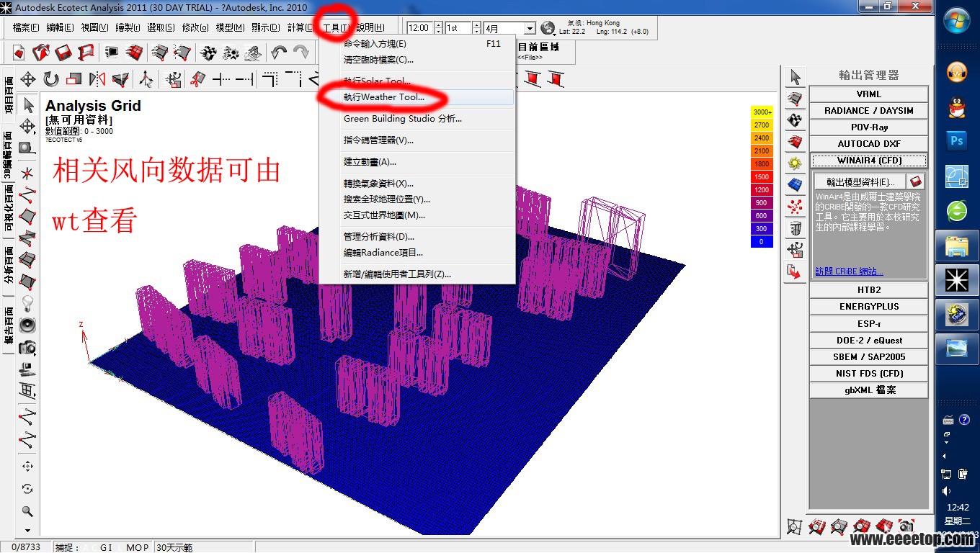Click the blue grid analysis icon on right
Image resolution: width=980 pixels, height=553 pixels.
(796, 185)
